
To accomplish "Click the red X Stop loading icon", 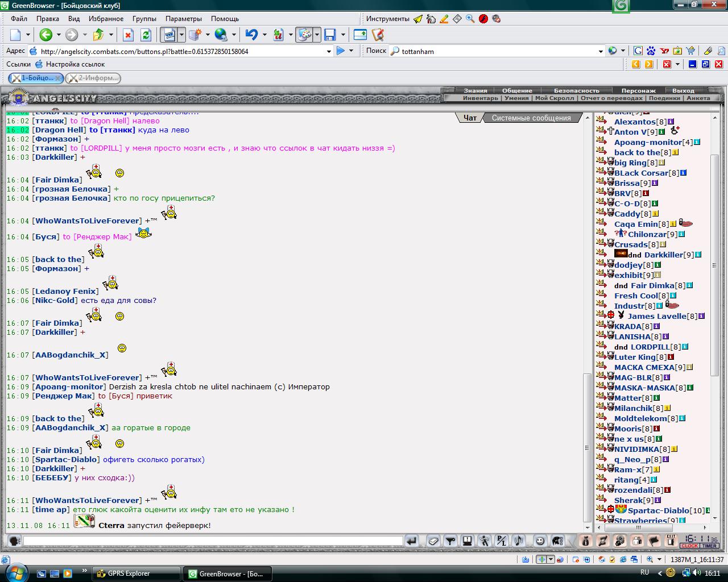I will coord(128,35).
